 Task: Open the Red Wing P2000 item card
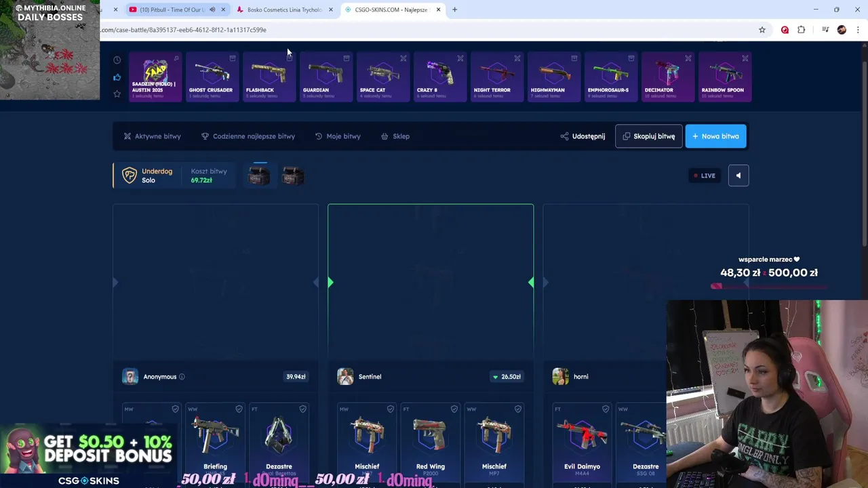click(431, 445)
